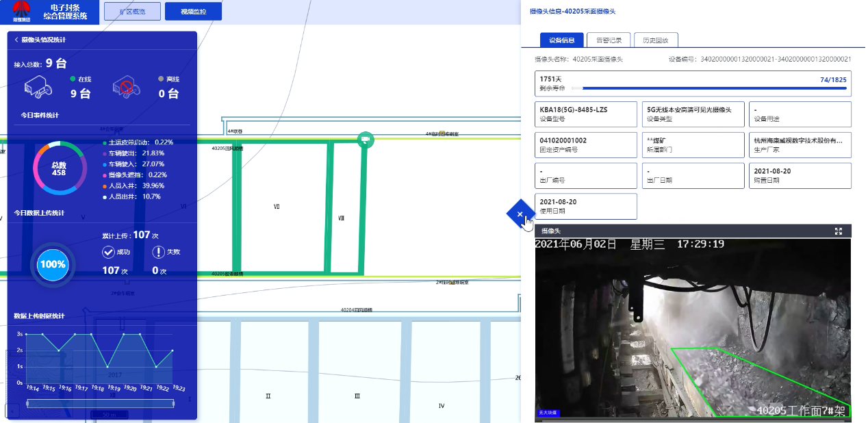
Task: Switch to the 告警记录 tab
Action: click(609, 40)
